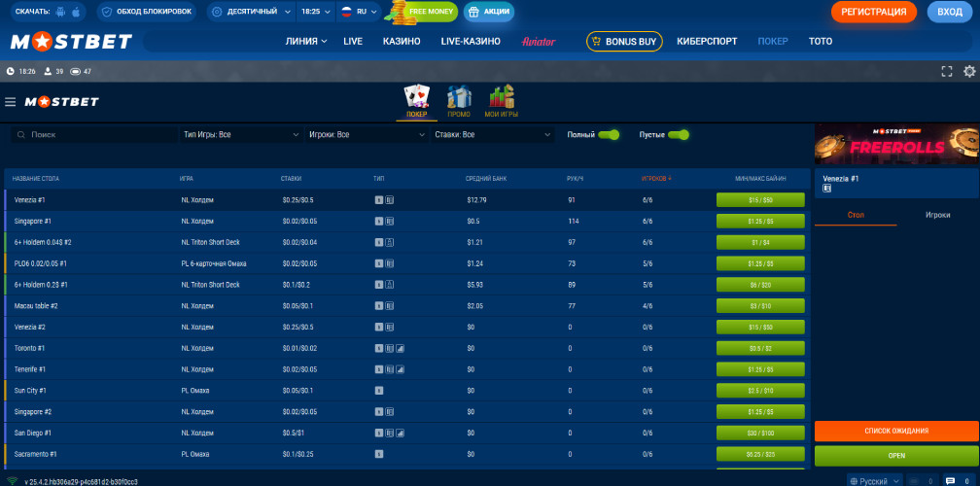The image size is (980, 486).
Task: Open the Десятичный odds format dropdown
Action: (x=251, y=12)
